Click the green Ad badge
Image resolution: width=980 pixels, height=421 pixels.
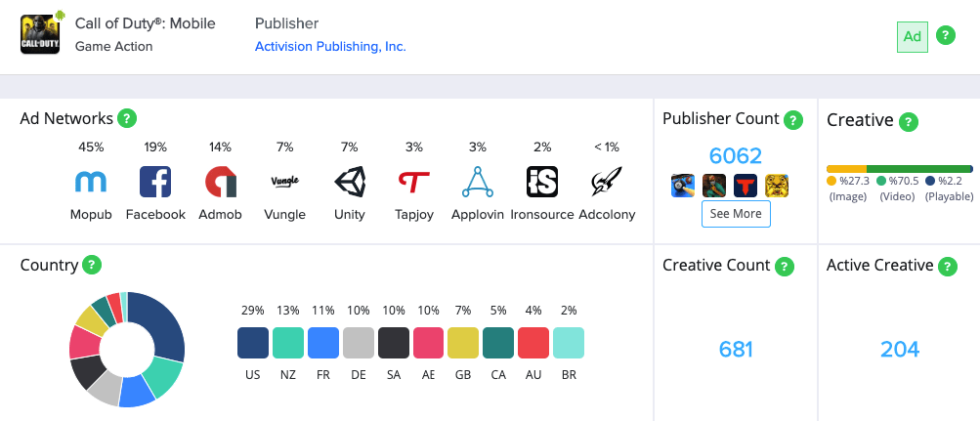(912, 36)
